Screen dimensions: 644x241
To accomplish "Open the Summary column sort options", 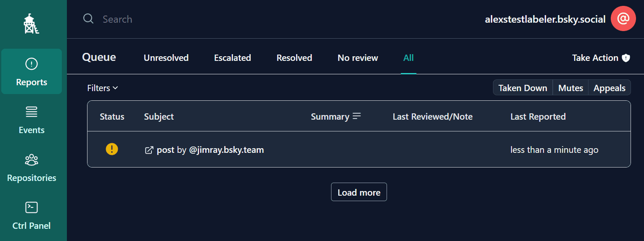I will 357,116.
